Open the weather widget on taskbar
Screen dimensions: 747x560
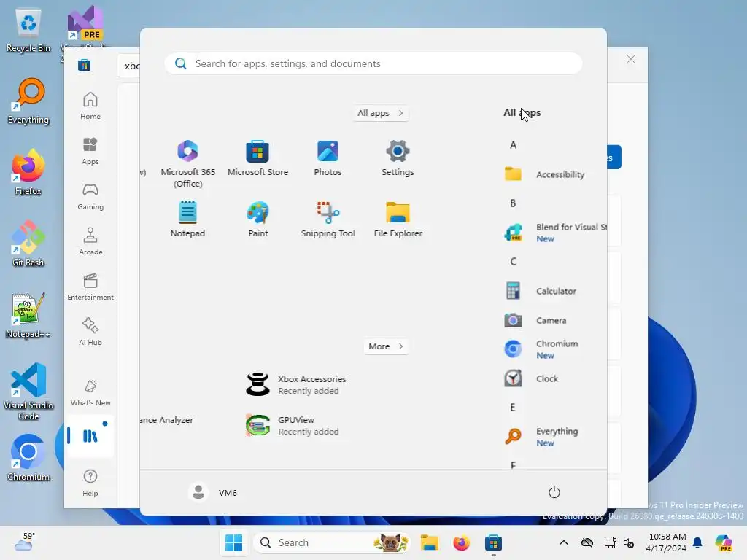(25, 542)
